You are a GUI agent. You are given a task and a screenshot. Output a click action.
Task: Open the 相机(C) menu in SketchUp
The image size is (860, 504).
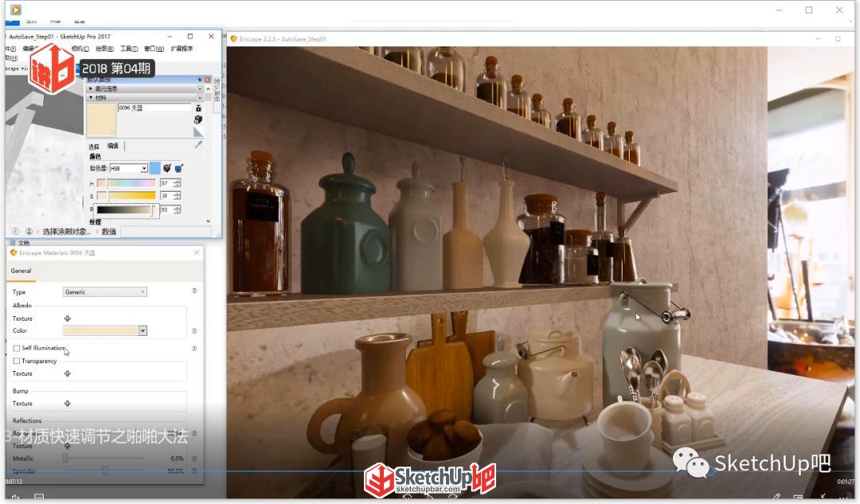(x=80, y=49)
